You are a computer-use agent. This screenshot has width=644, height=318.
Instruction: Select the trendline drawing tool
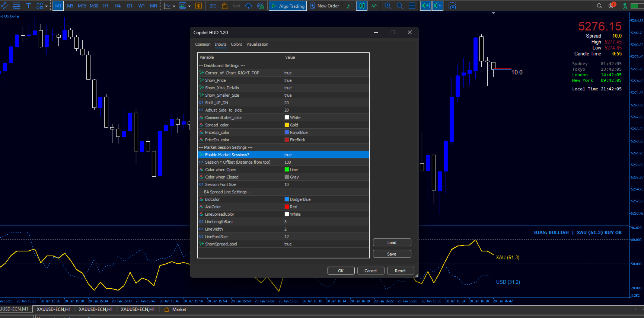point(4,6)
